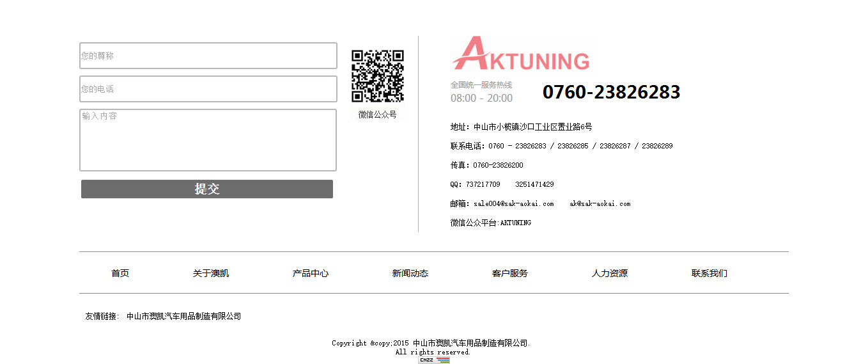Click the WeChat QR code image

pyautogui.click(x=377, y=76)
